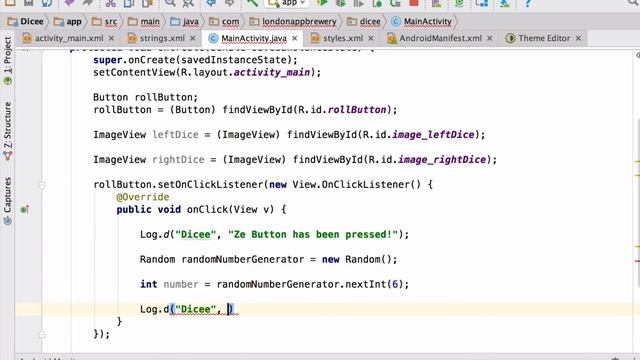This screenshot has width=640, height=360.
Task: Close the MainActivity.java tab
Action: click(295, 38)
